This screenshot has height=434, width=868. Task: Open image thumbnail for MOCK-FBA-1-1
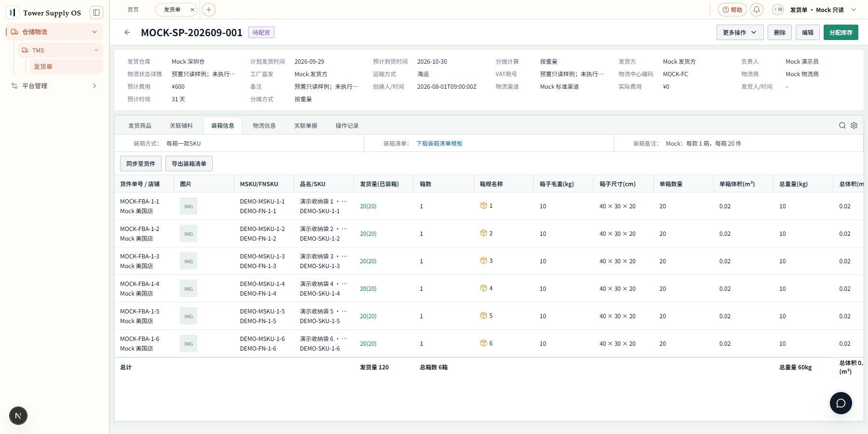point(189,206)
